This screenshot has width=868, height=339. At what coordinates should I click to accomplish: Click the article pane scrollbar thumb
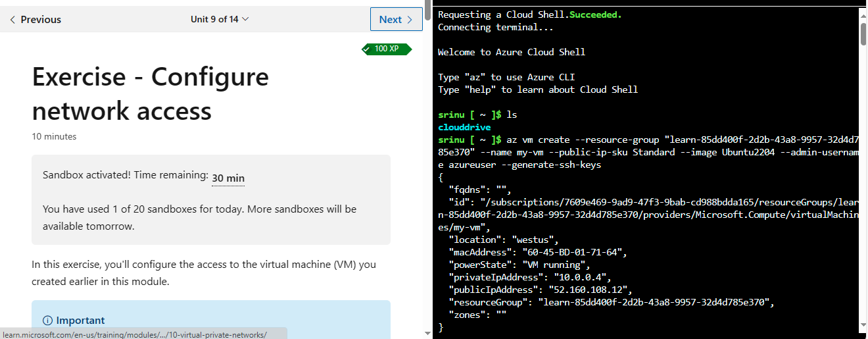[x=428, y=10]
